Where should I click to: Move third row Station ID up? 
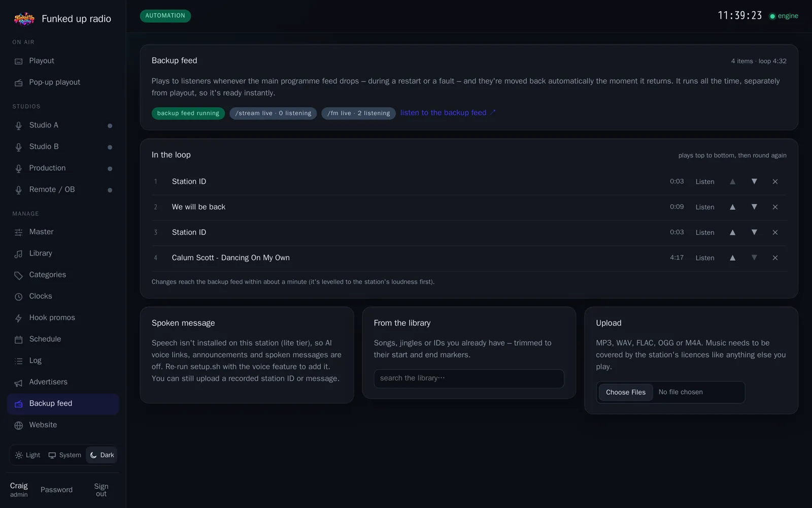[732, 233]
